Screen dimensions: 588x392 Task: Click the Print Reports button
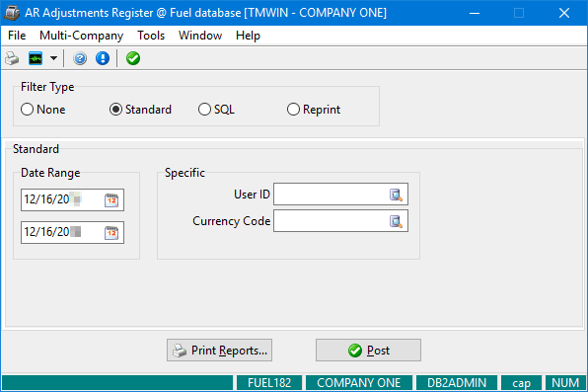pos(219,351)
